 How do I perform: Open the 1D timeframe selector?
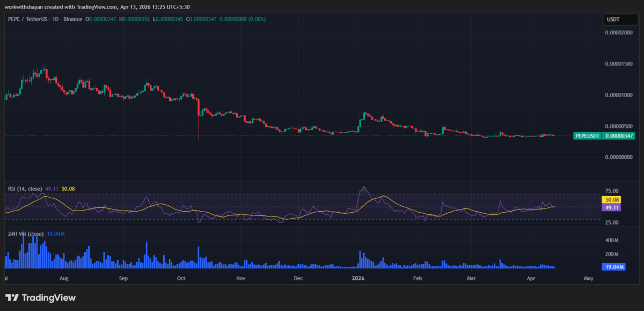pos(55,19)
